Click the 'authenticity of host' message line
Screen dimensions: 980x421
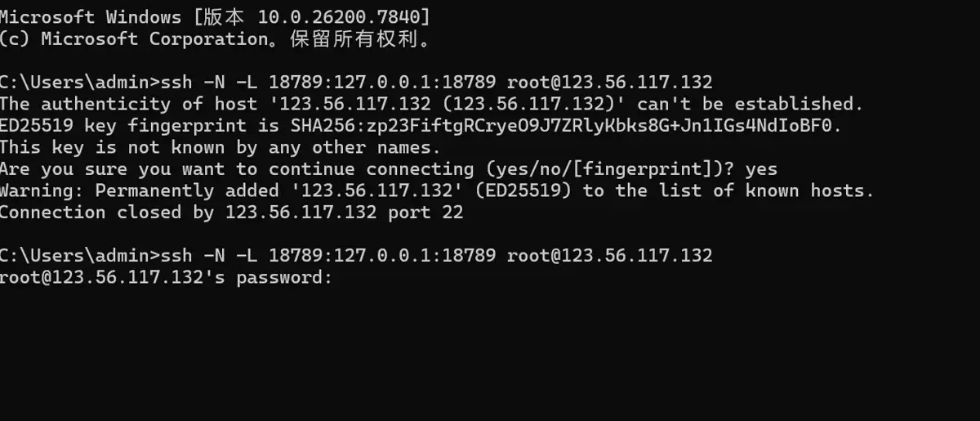pos(431,105)
